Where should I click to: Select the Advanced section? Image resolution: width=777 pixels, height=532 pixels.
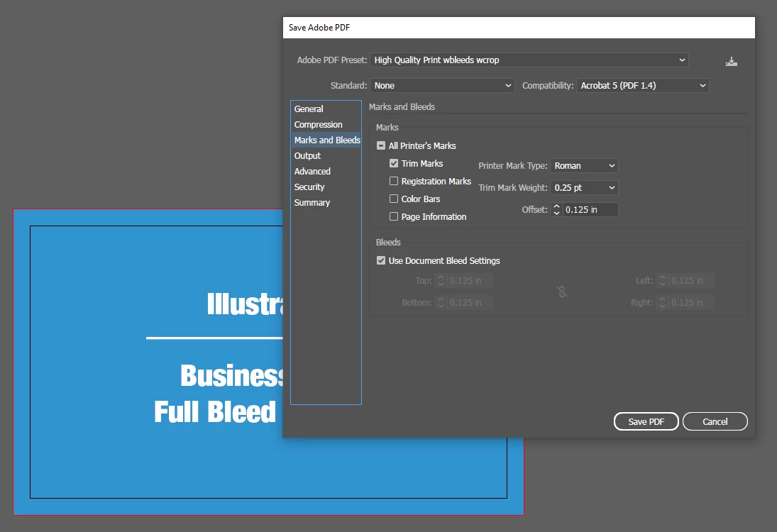click(x=326, y=172)
